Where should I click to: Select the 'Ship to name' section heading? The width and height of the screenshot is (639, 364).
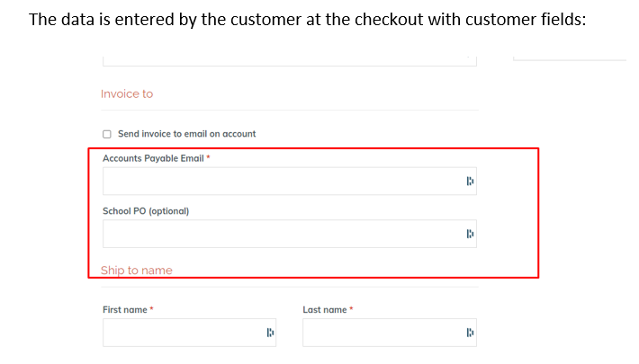137,271
